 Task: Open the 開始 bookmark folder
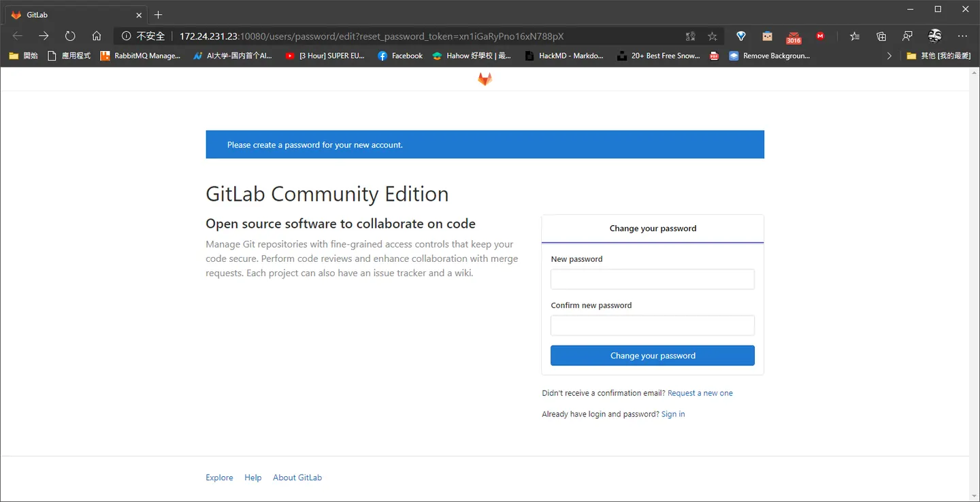pyautogui.click(x=23, y=56)
